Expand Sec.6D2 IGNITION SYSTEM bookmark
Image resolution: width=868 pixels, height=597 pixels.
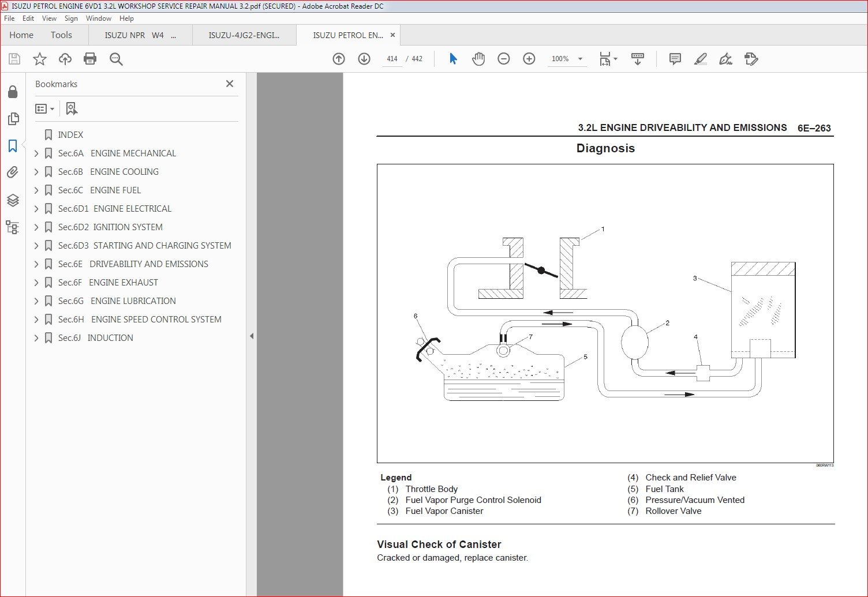click(36, 227)
